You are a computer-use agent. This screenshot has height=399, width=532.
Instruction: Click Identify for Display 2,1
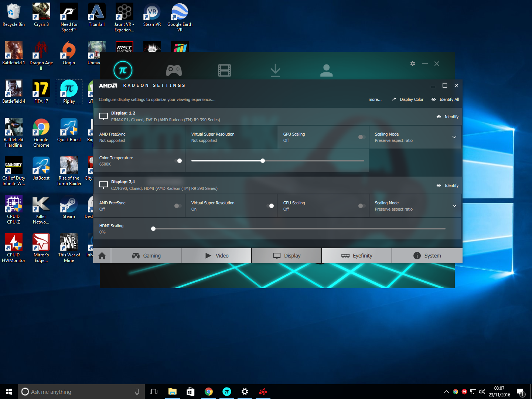(448, 185)
